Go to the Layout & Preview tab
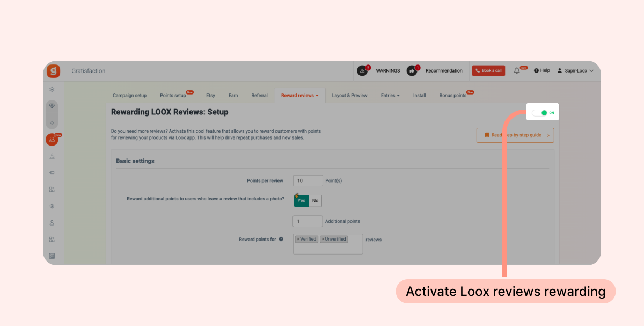644x326 pixels. pyautogui.click(x=349, y=96)
